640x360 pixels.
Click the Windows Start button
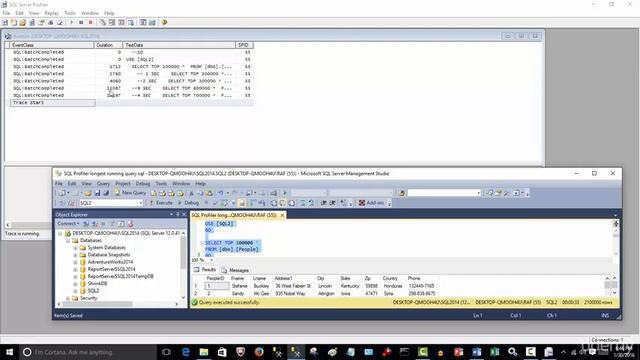[x=9, y=352]
